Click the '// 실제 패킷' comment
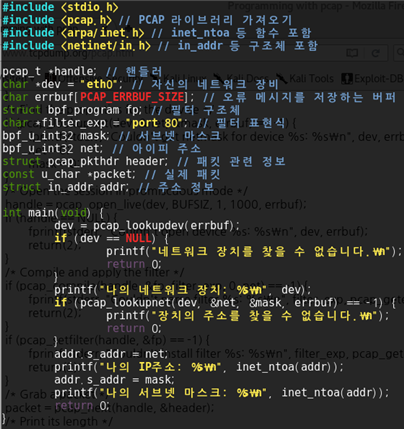This screenshot has height=433, width=404. (x=183, y=174)
